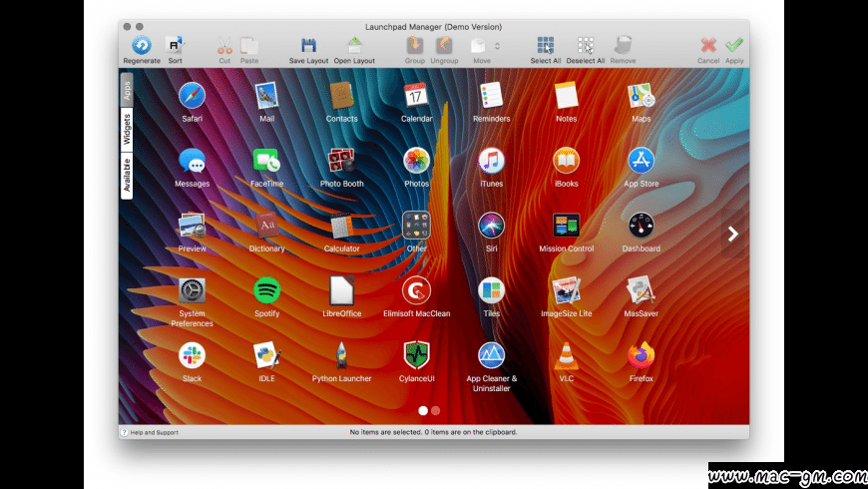Select the Slack app icon
868x489 pixels.
(x=193, y=355)
